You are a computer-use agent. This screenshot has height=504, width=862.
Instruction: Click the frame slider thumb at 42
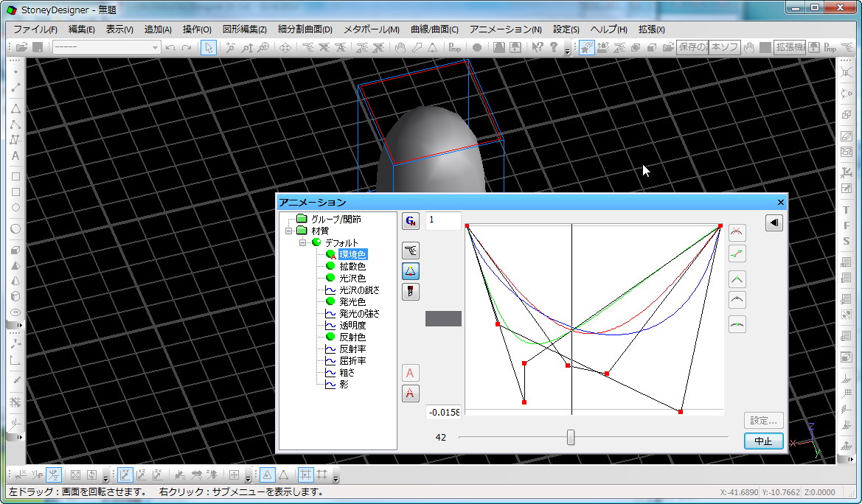coord(571,438)
